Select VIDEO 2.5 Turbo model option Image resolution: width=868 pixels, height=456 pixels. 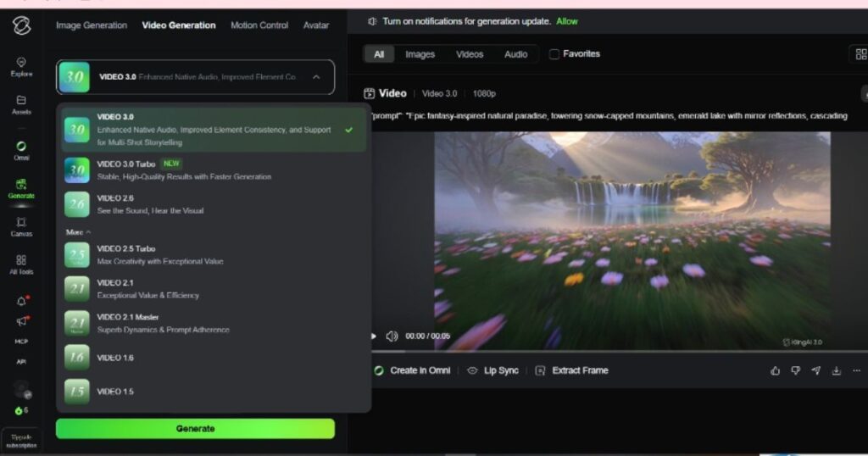tap(213, 255)
